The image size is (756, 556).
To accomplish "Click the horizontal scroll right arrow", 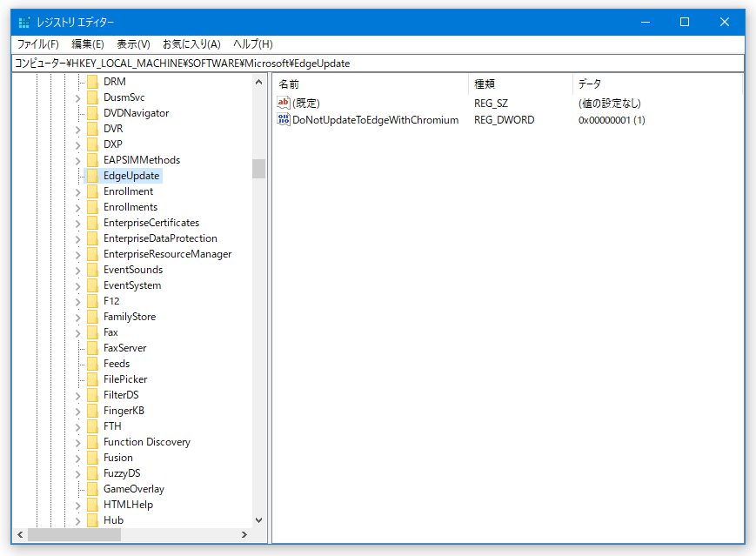I will [244, 535].
